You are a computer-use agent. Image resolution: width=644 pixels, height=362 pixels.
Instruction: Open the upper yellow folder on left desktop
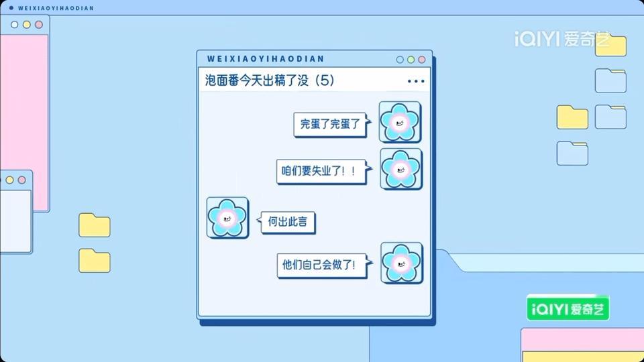pyautogui.click(x=95, y=225)
